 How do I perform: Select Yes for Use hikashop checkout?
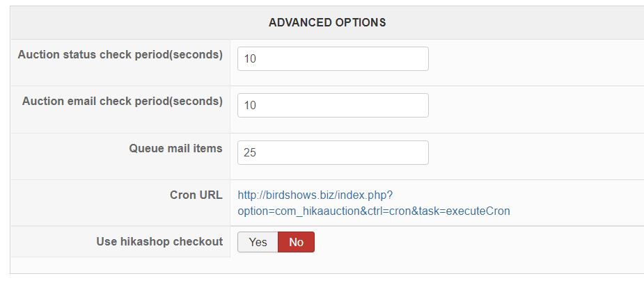pyautogui.click(x=258, y=242)
